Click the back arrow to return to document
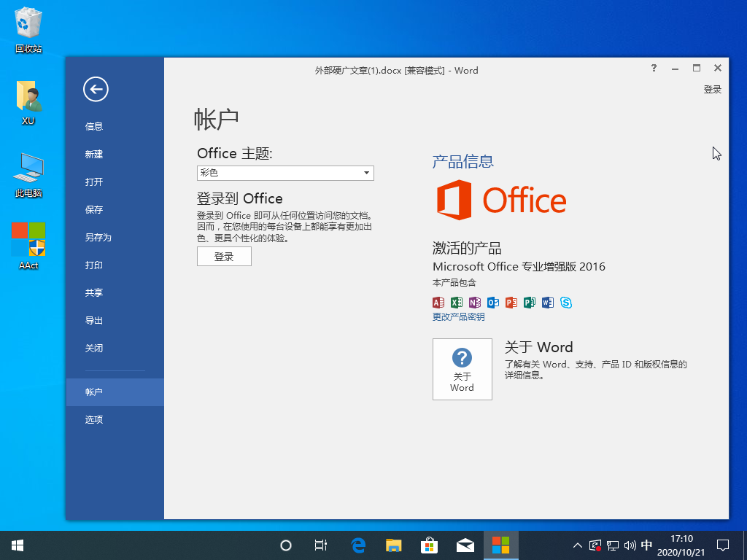The width and height of the screenshot is (747, 560). (x=96, y=89)
